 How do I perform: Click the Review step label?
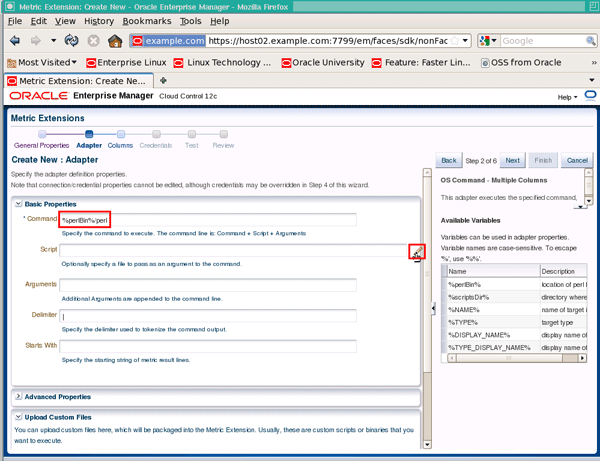pyautogui.click(x=223, y=145)
